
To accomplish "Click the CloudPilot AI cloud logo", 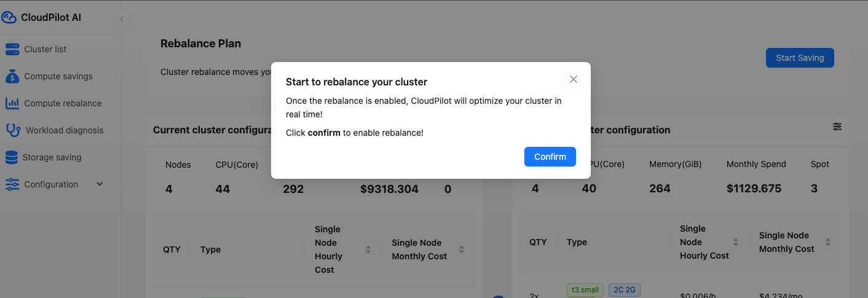I will (x=9, y=17).
